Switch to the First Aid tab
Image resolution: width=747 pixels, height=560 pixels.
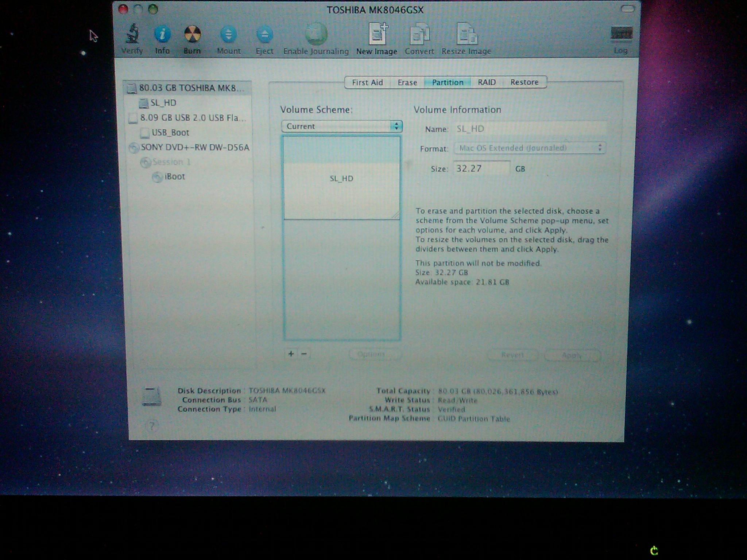[367, 82]
